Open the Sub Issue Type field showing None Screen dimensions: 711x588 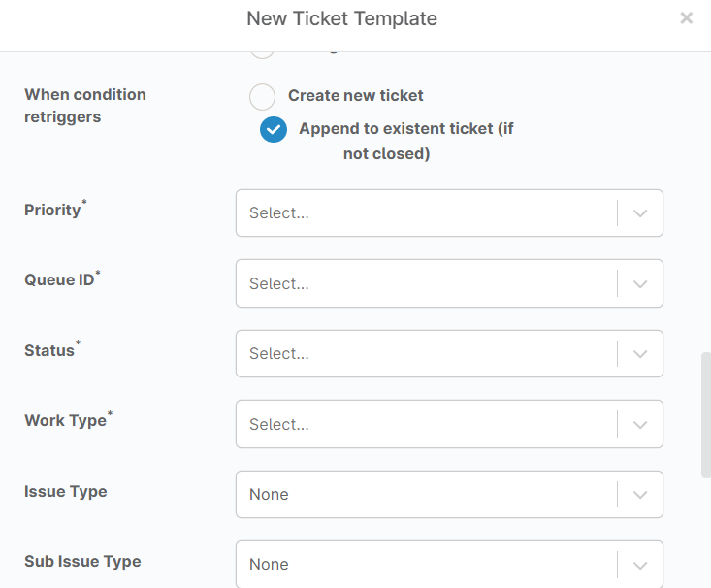click(x=449, y=565)
